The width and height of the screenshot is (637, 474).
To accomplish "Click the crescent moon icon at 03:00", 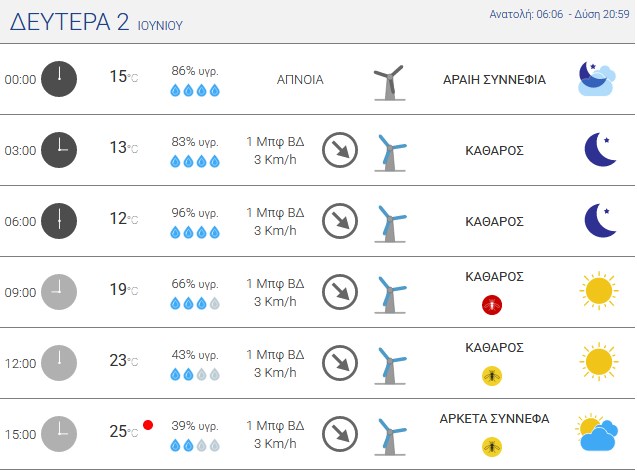I will click(x=600, y=149).
